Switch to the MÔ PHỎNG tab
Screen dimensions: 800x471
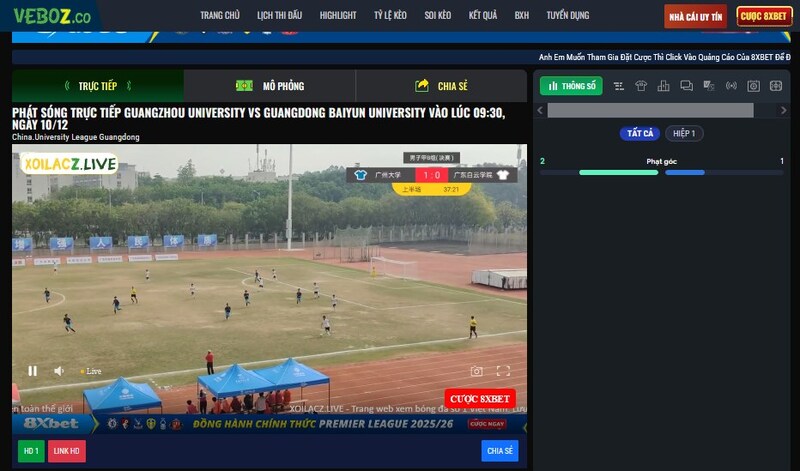270,86
